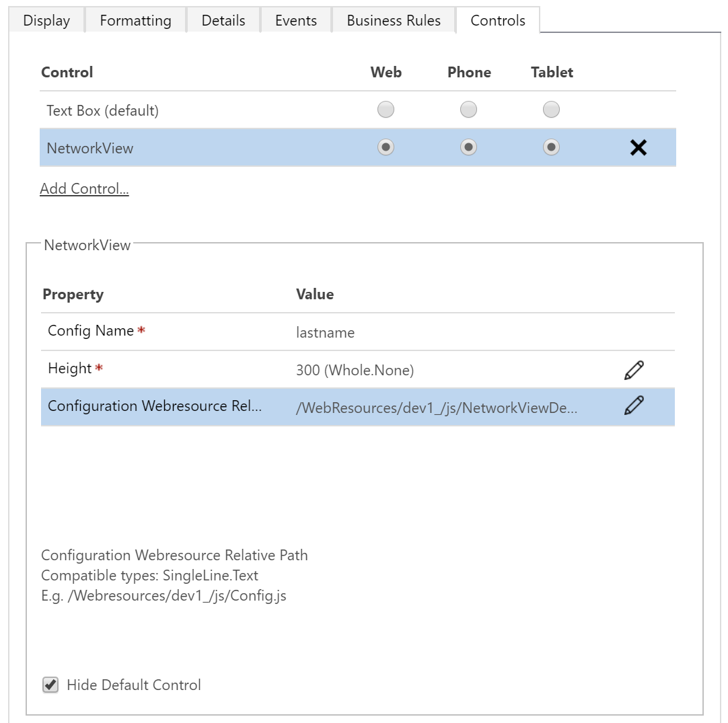Image resolution: width=728 pixels, height=723 pixels.
Task: Toggle Hide Default Control checkbox
Action: 50,685
